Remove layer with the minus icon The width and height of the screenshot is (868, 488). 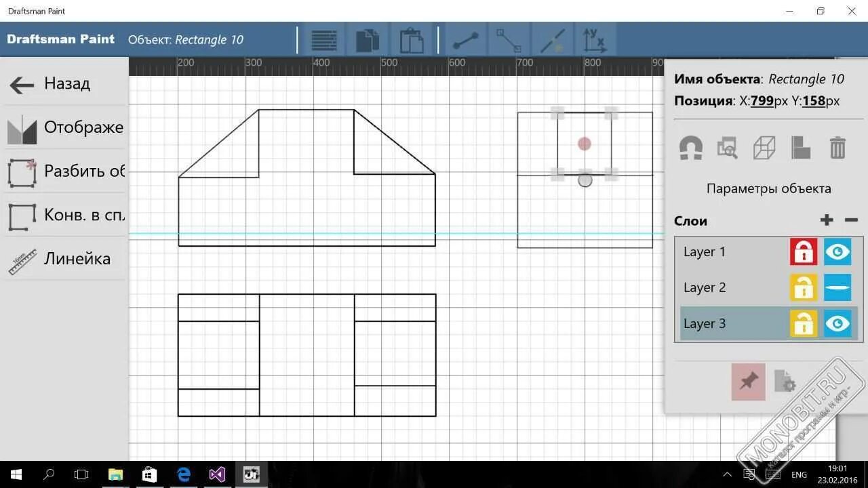click(x=851, y=220)
